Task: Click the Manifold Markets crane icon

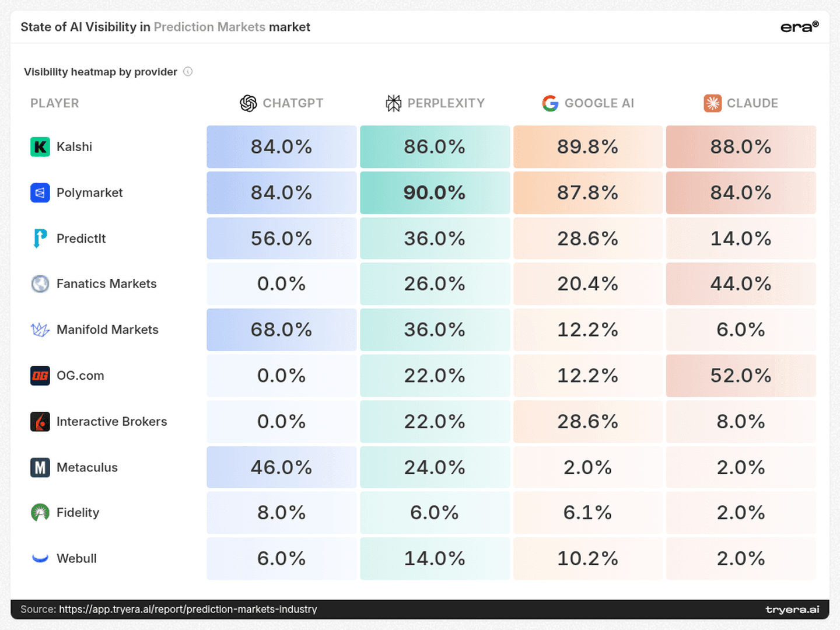Action: [x=40, y=330]
